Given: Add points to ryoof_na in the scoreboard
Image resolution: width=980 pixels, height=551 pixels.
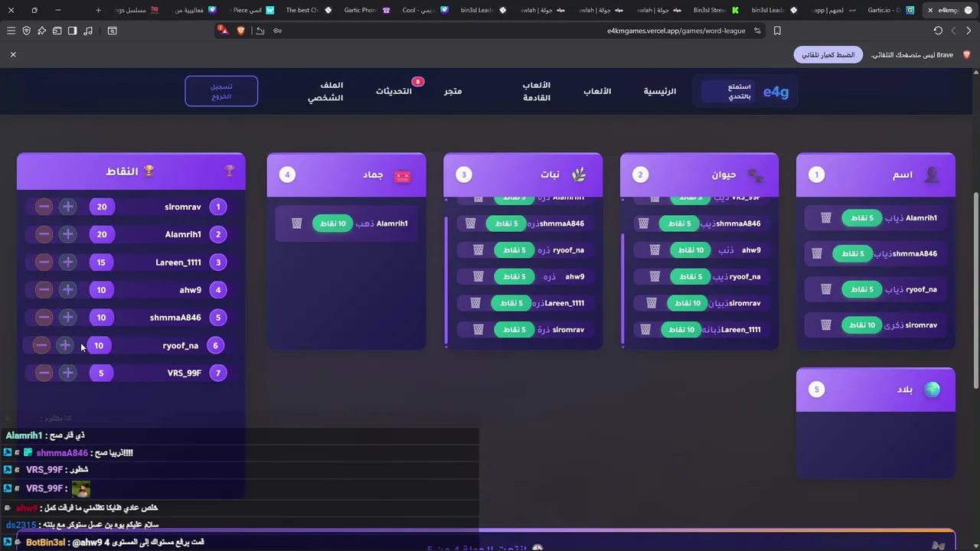Looking at the screenshot, I should coord(65,346).
